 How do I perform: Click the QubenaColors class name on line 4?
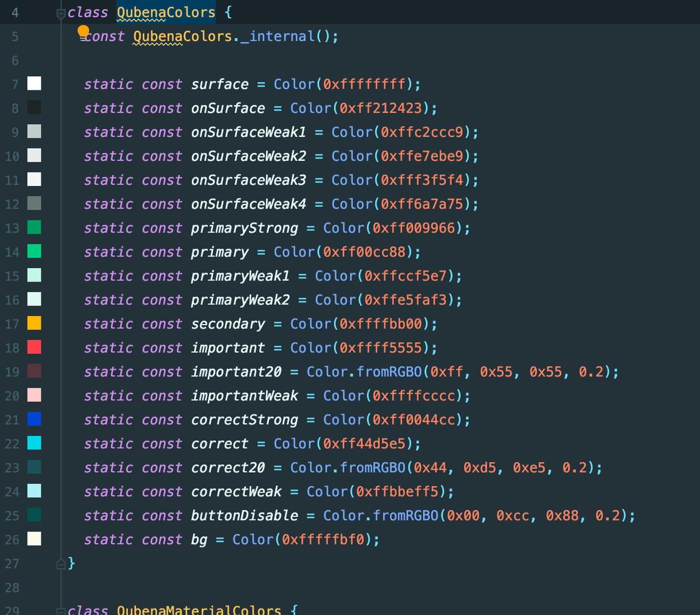[x=166, y=12]
